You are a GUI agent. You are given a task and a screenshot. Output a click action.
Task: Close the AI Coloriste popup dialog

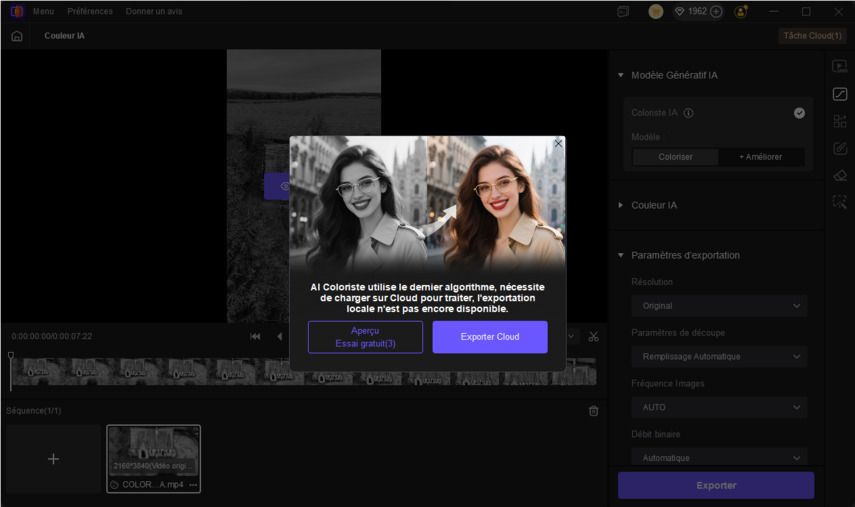[x=558, y=144]
